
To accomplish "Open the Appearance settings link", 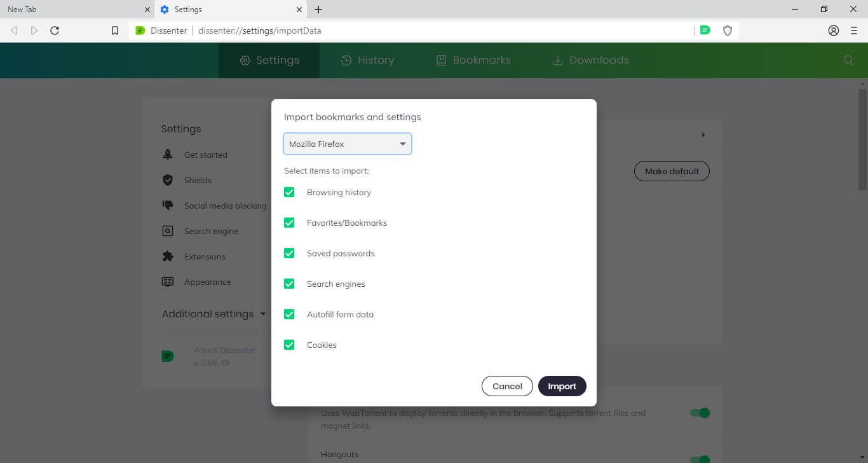I will click(207, 282).
